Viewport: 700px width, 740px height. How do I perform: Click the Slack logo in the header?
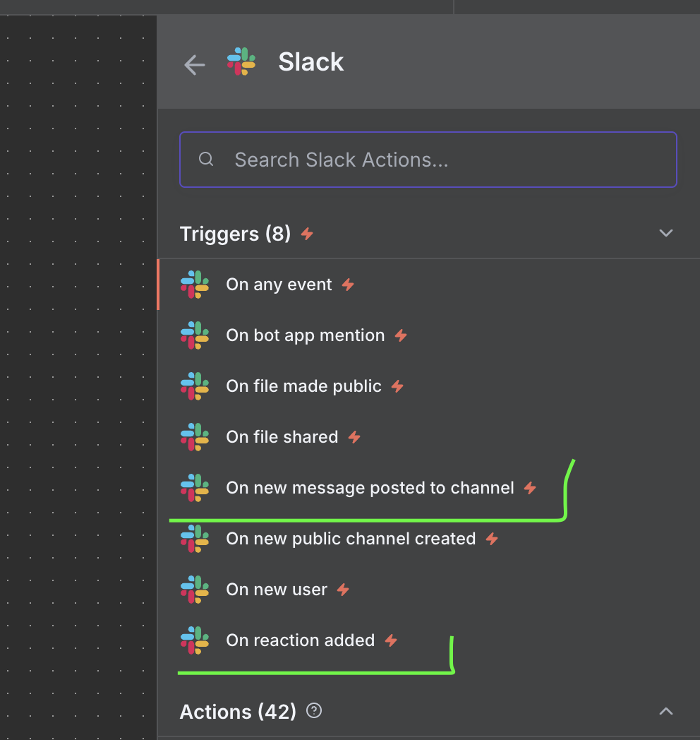click(x=241, y=62)
